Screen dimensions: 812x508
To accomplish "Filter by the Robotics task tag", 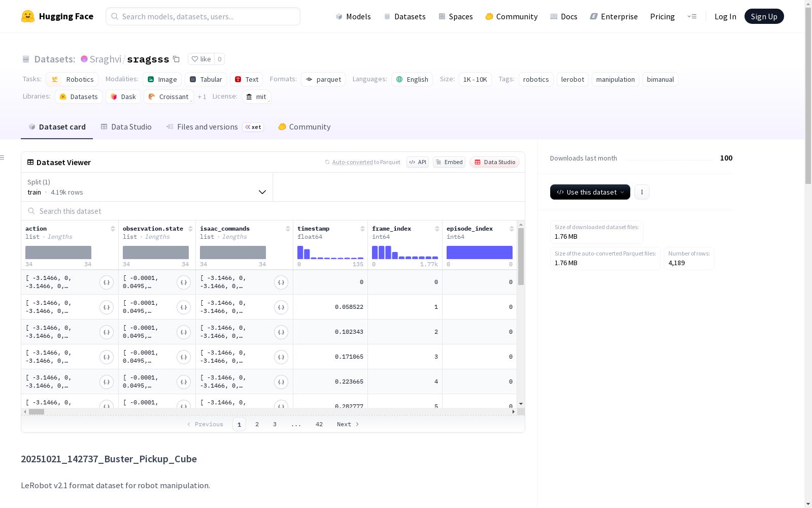I will (x=72, y=79).
